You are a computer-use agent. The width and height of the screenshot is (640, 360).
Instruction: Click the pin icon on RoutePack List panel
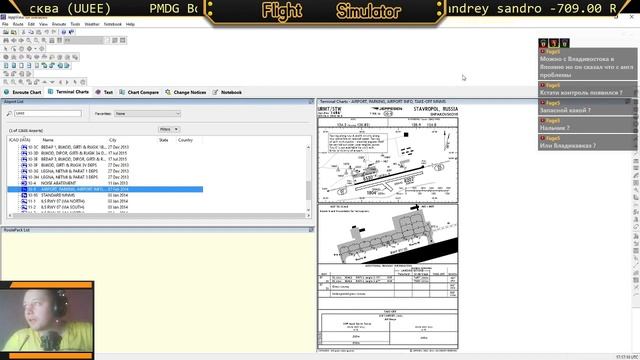point(311,230)
